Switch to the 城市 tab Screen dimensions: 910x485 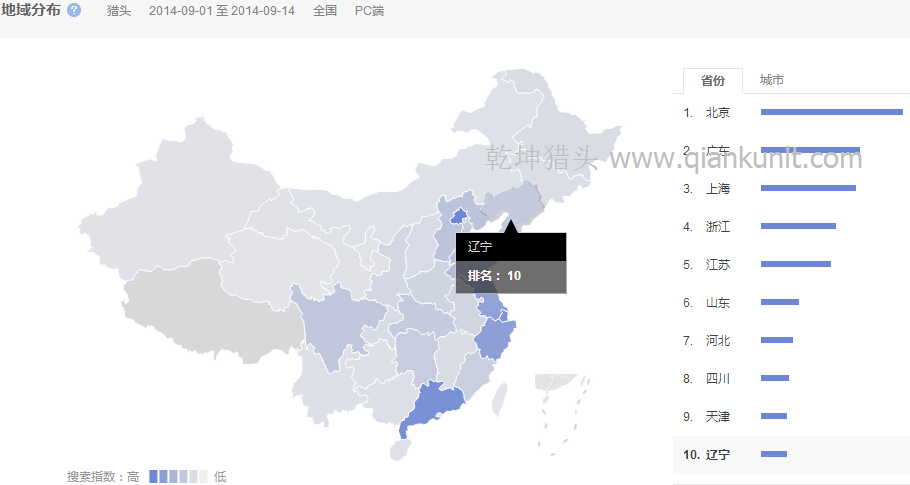771,80
